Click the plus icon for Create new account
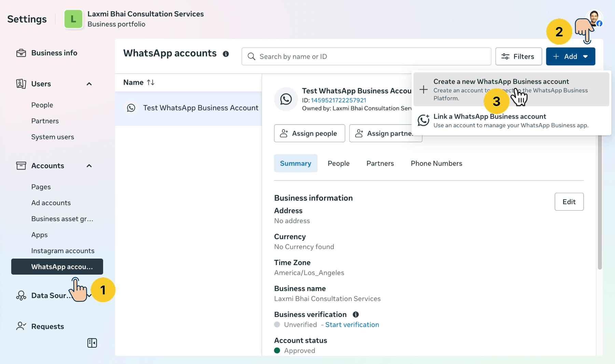615x364 pixels. click(423, 89)
